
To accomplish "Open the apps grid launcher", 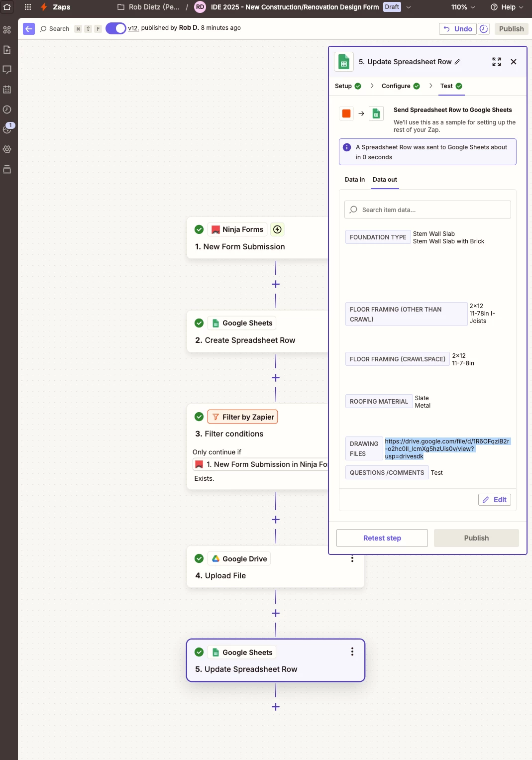I will (28, 7).
